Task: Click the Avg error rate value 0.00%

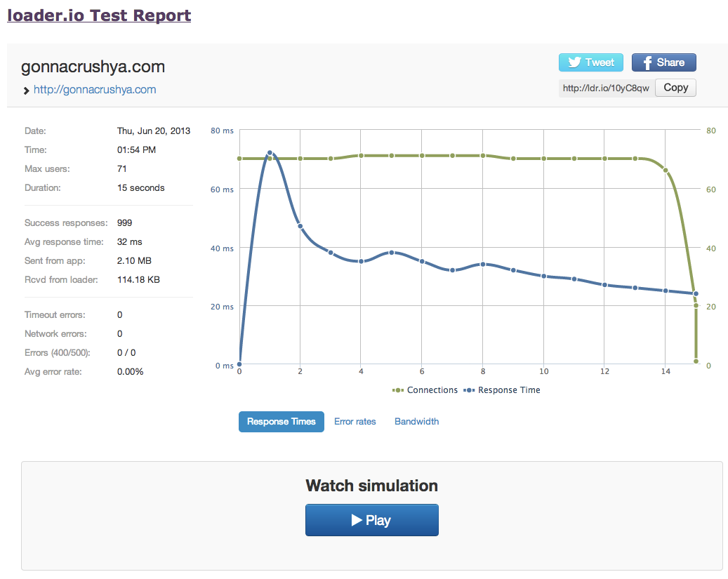Action: (x=130, y=372)
